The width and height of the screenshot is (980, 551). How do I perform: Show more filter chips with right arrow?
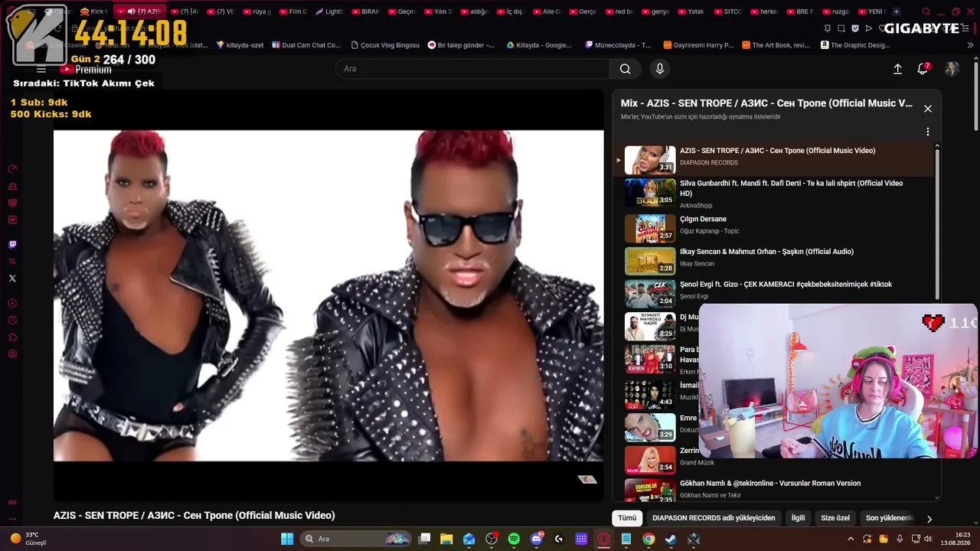click(929, 519)
